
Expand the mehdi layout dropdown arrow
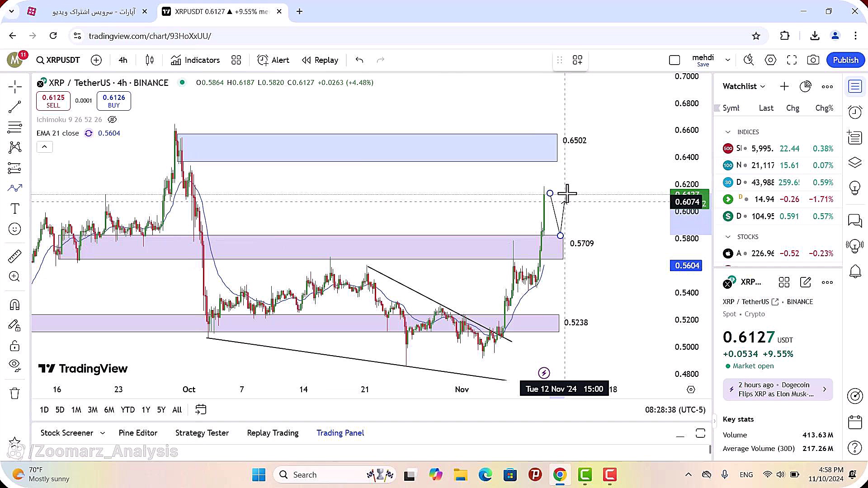coord(727,60)
